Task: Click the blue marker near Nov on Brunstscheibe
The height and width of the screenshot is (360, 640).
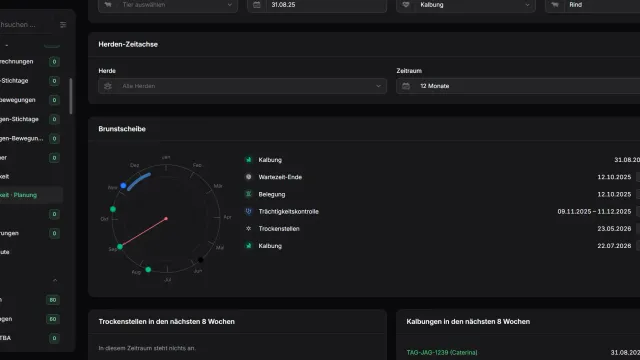Action: click(x=123, y=186)
